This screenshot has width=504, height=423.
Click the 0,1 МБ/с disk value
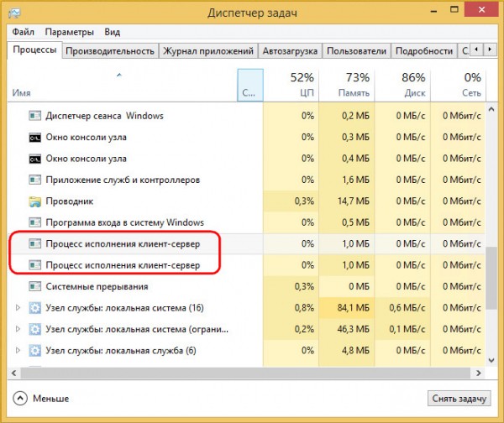(x=407, y=329)
